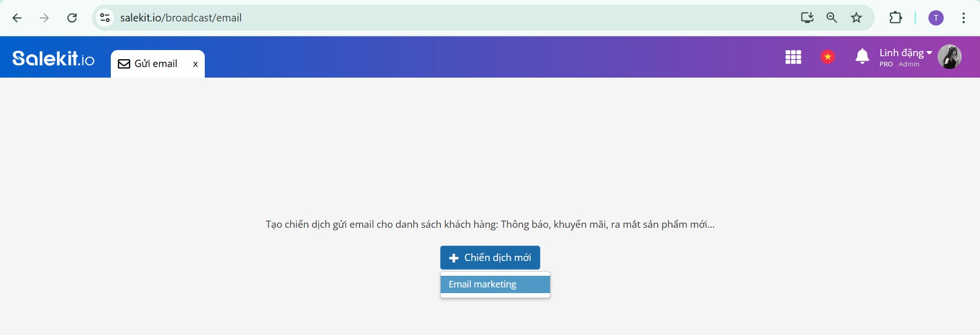Open the browser zoom magnifier control
The width and height of the screenshot is (980, 335).
click(x=832, y=18)
